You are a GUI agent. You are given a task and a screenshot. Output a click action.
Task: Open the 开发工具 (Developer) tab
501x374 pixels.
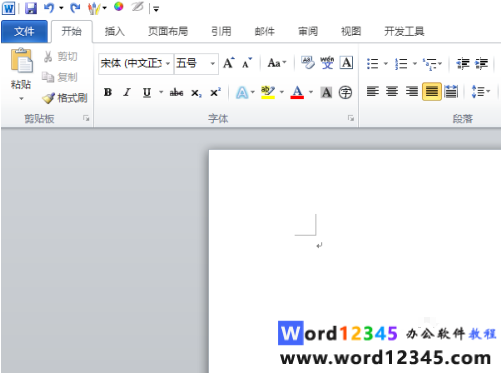pyautogui.click(x=404, y=31)
